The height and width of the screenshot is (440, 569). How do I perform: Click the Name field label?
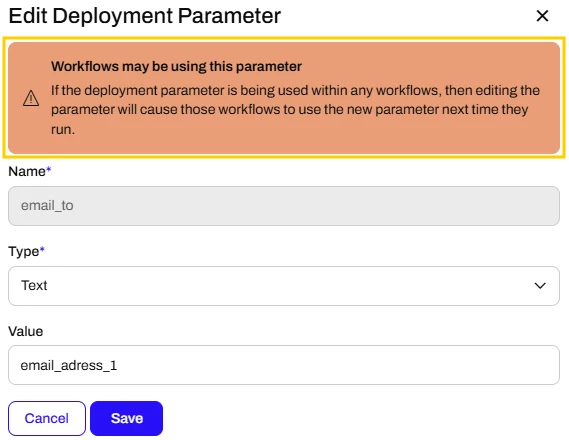pyautogui.click(x=27, y=171)
